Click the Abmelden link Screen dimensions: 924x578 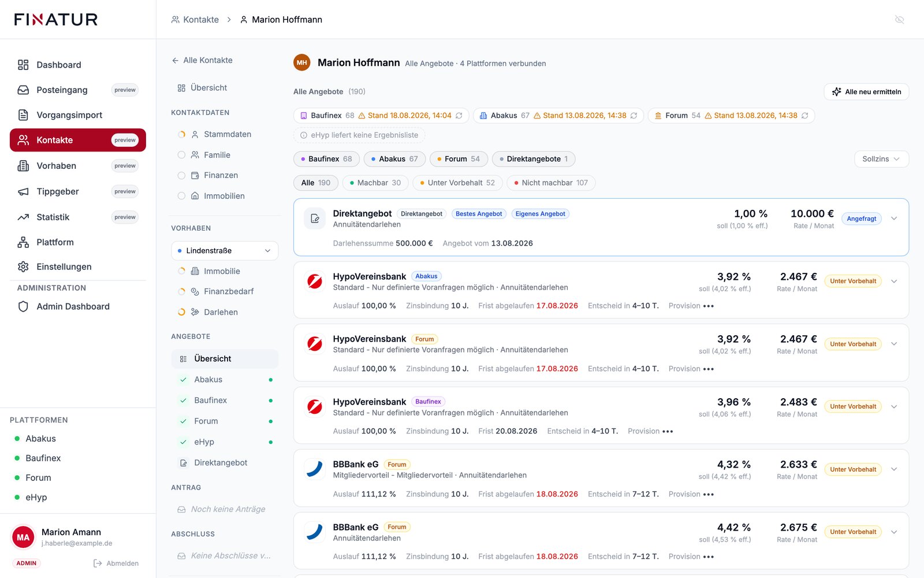point(116,563)
